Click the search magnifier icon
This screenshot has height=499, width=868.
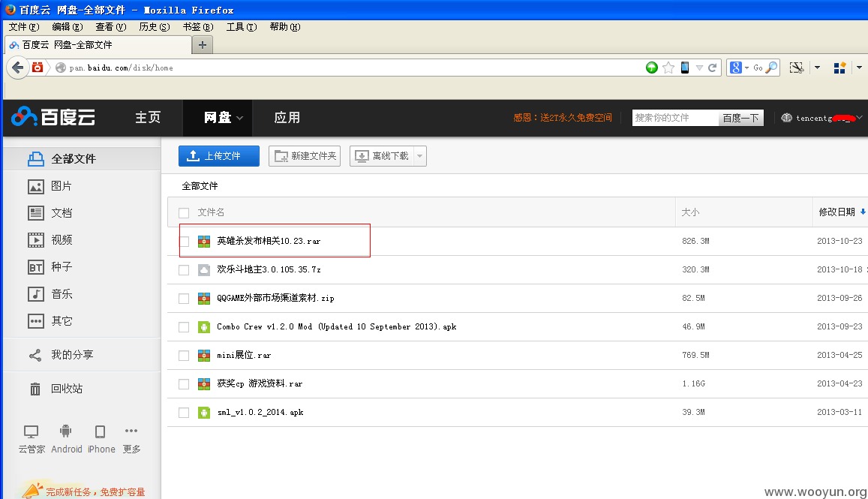pyautogui.click(x=771, y=68)
